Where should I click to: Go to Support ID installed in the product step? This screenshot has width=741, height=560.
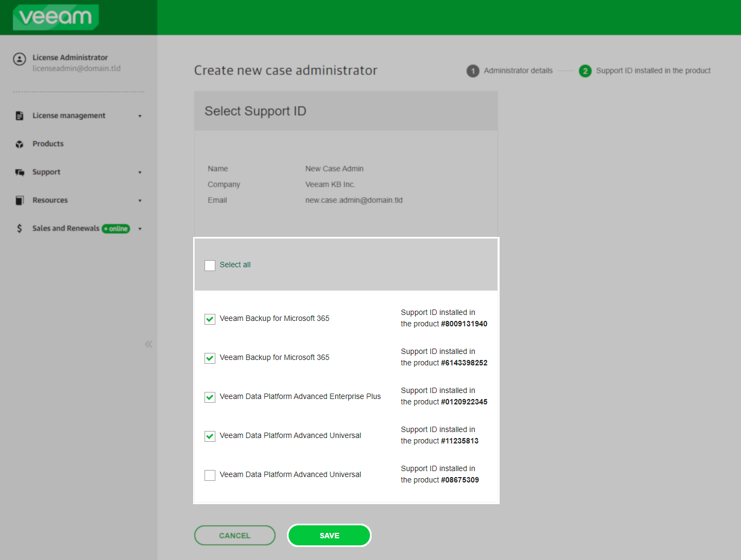653,70
